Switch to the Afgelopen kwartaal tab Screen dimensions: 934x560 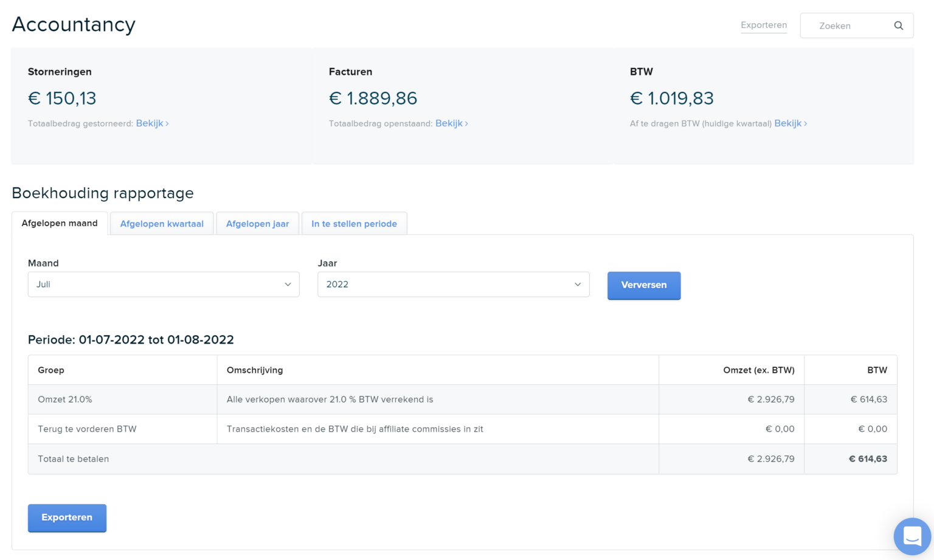[x=161, y=223]
